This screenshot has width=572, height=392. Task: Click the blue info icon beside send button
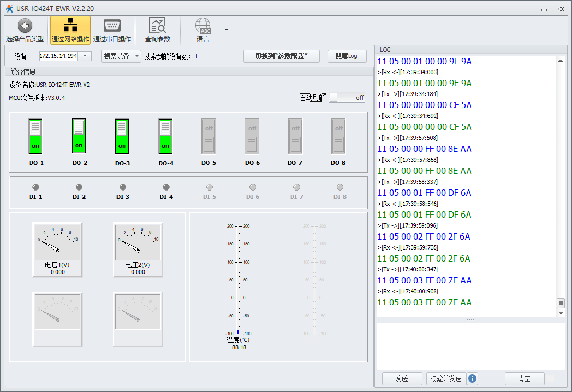click(472, 378)
